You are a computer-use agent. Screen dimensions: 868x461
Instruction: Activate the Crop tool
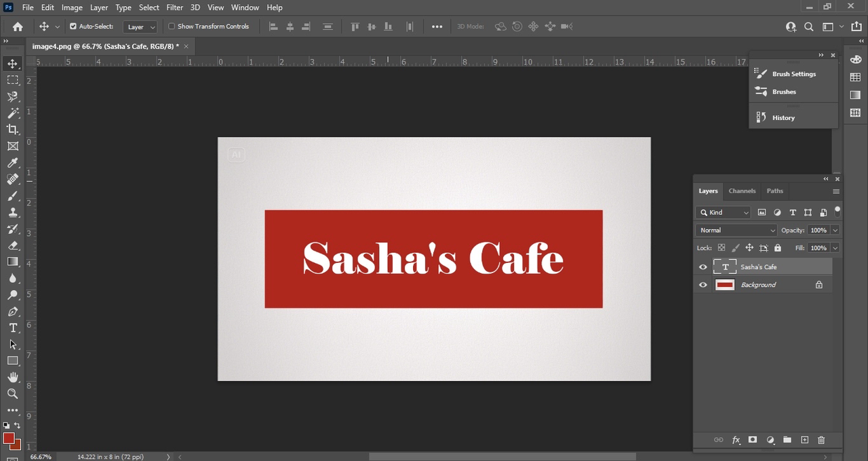(13, 129)
